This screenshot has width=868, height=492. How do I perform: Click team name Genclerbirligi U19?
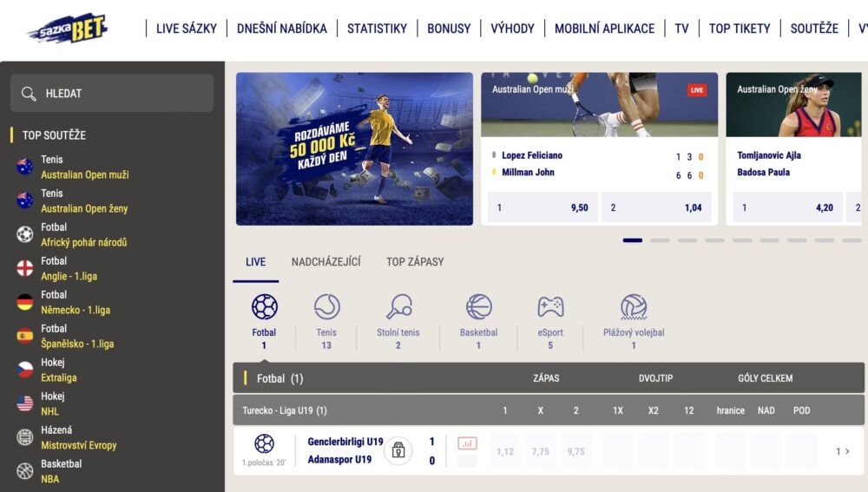tap(345, 442)
